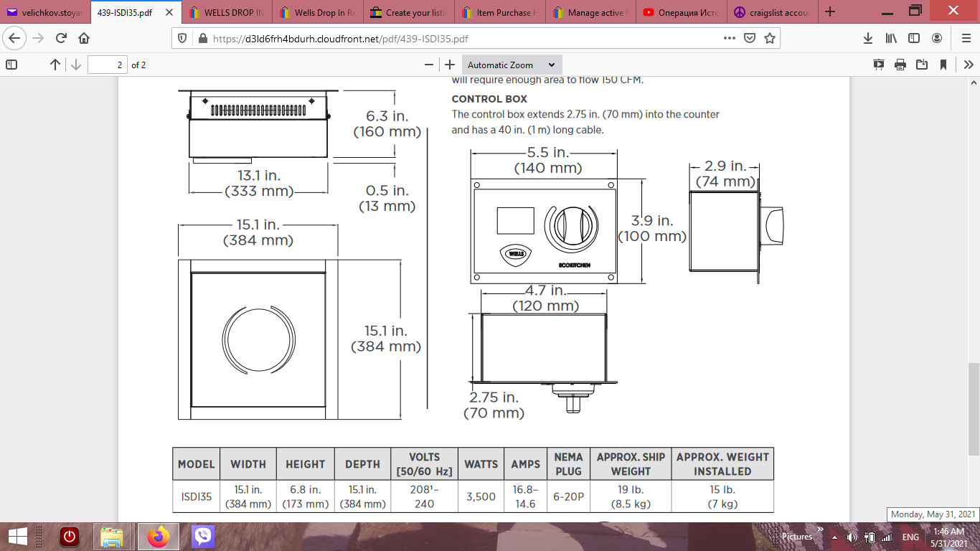
Task: Switch the ENG input language
Action: coord(910,537)
